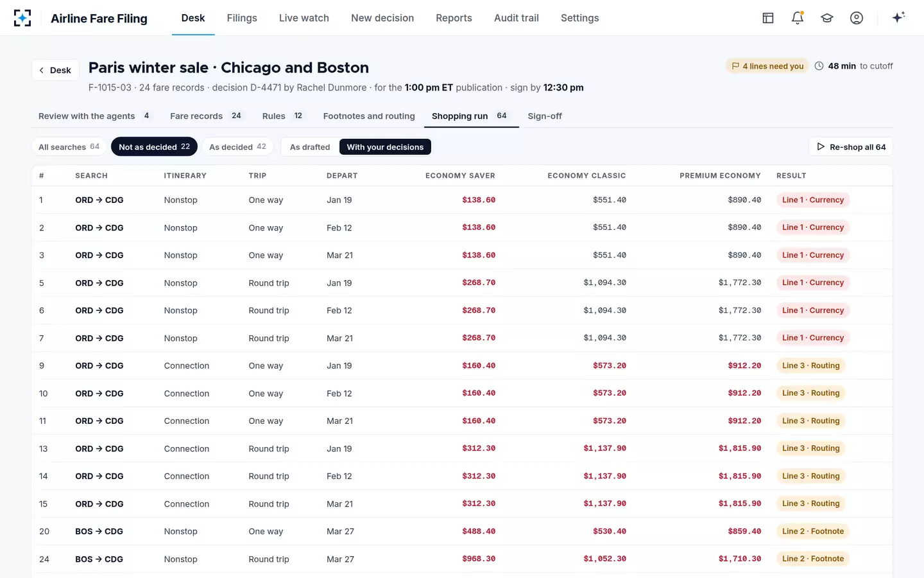
Task: Filter by As decided 42
Action: click(237, 146)
